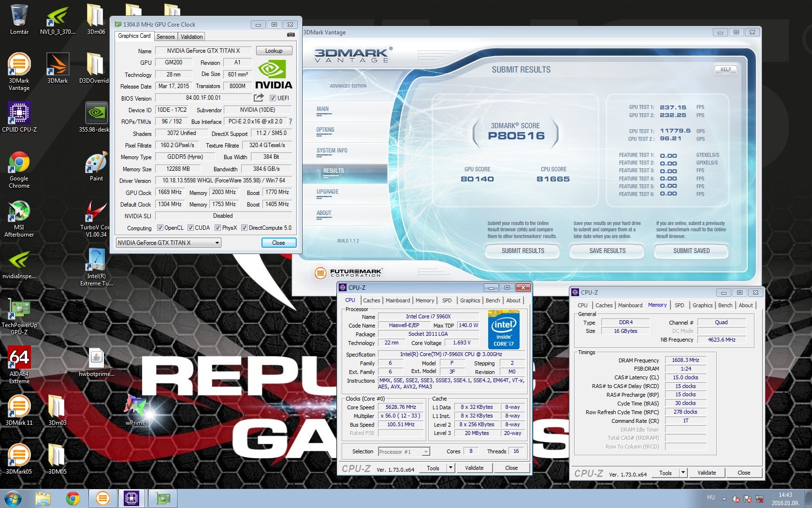Click SUBMIT RESULTS button in 3DMark Vantage
This screenshot has width=812, height=508.
pos(522,251)
